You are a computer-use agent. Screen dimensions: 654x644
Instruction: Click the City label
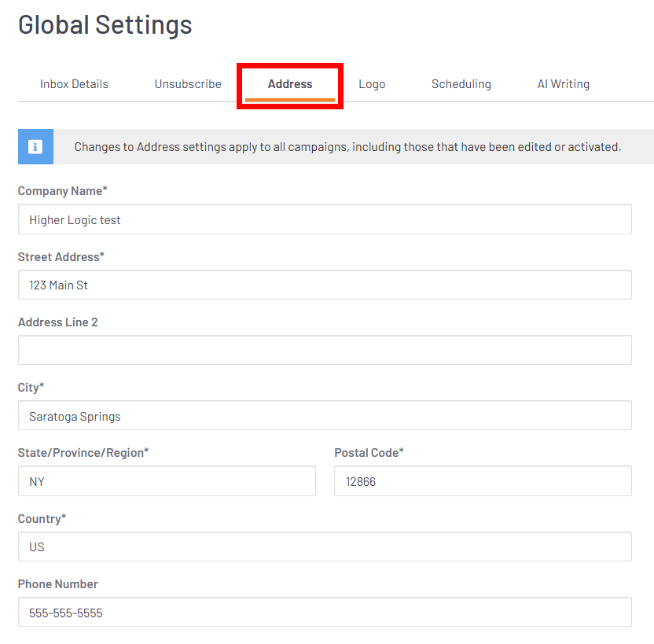pyautogui.click(x=31, y=388)
